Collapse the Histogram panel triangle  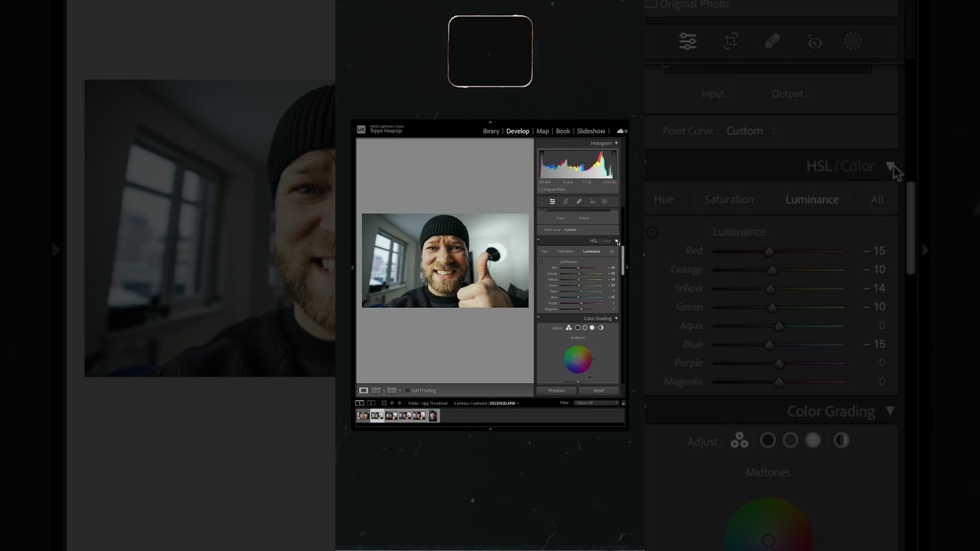(616, 143)
